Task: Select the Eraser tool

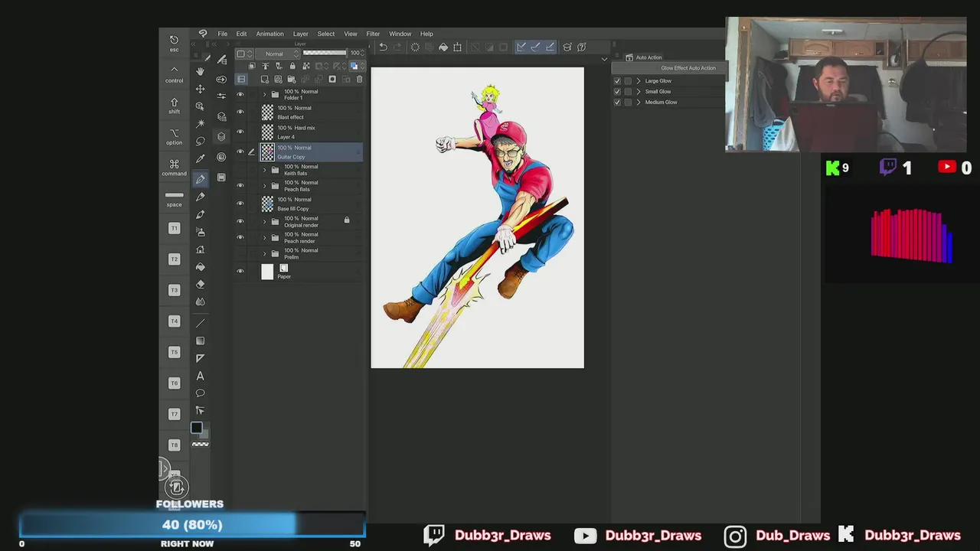Action: [200, 284]
